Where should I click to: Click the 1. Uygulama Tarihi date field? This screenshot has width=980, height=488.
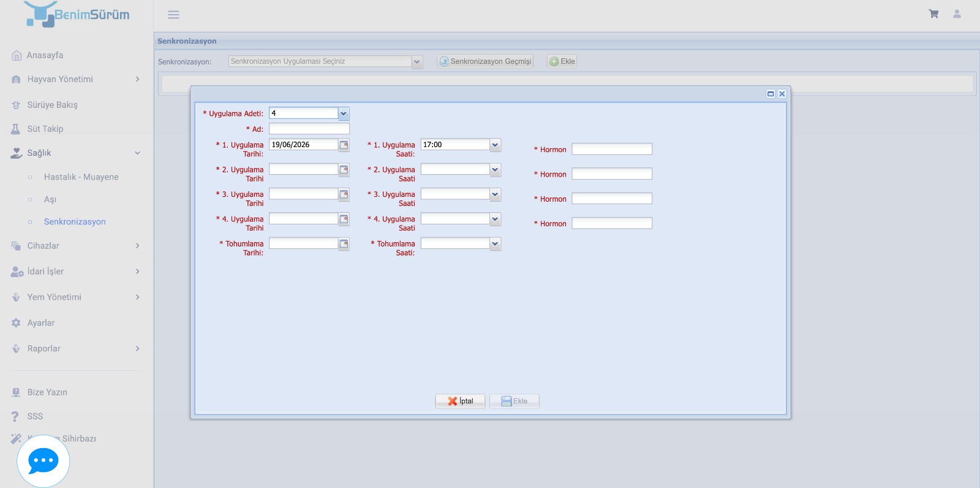tap(304, 145)
